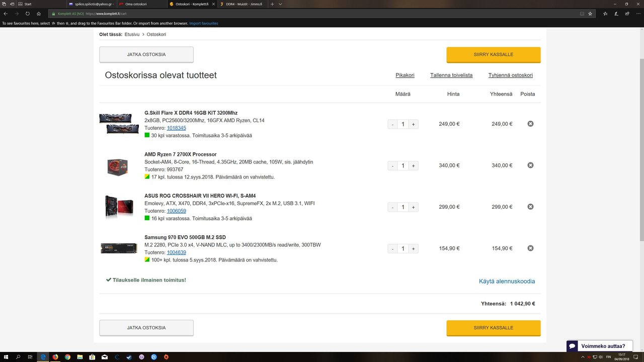Click Import favourites link

pos(204,24)
